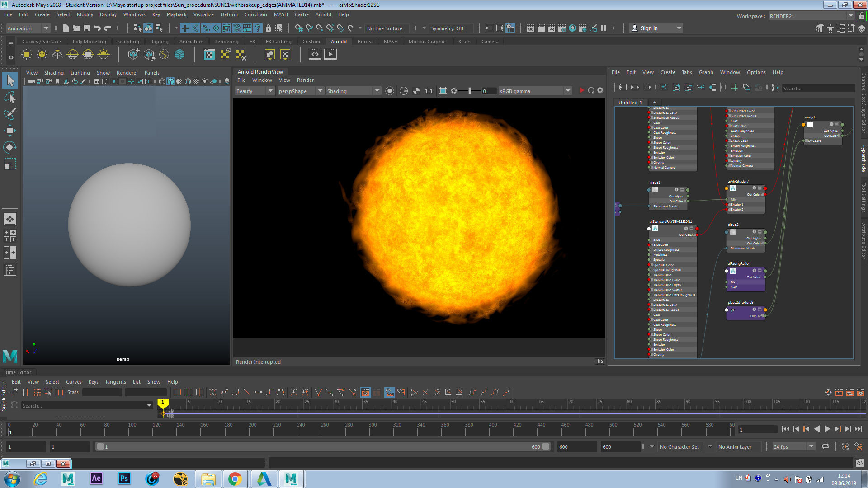Select the Paint Selection tool
The width and height of the screenshot is (868, 488).
tap(10, 113)
